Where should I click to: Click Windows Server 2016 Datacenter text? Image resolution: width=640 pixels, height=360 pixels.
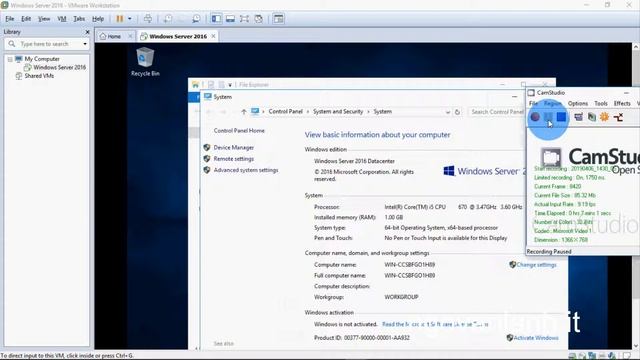pos(354,161)
